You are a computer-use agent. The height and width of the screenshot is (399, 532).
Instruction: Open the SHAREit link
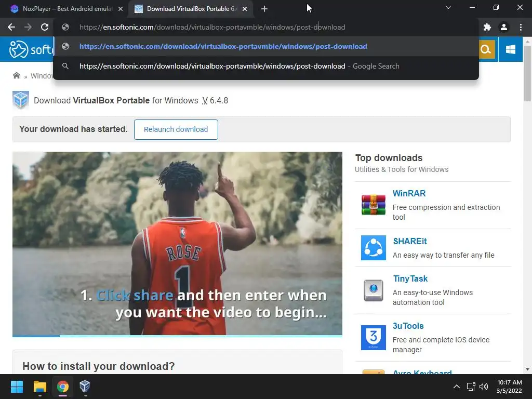click(410, 241)
